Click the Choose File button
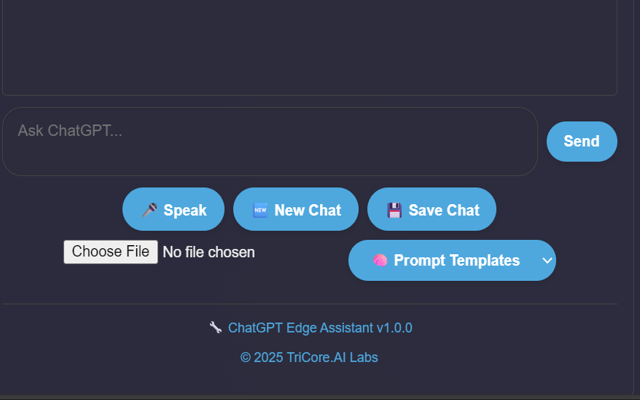 (111, 252)
